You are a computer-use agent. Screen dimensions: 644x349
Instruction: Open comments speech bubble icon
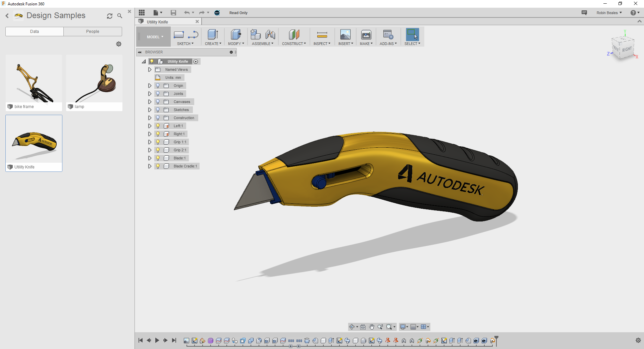pyautogui.click(x=584, y=13)
